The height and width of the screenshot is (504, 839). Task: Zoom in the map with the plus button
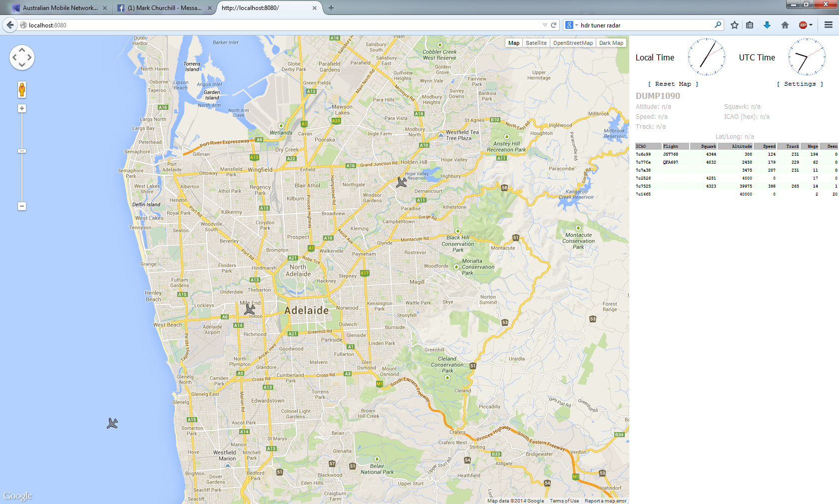22,108
